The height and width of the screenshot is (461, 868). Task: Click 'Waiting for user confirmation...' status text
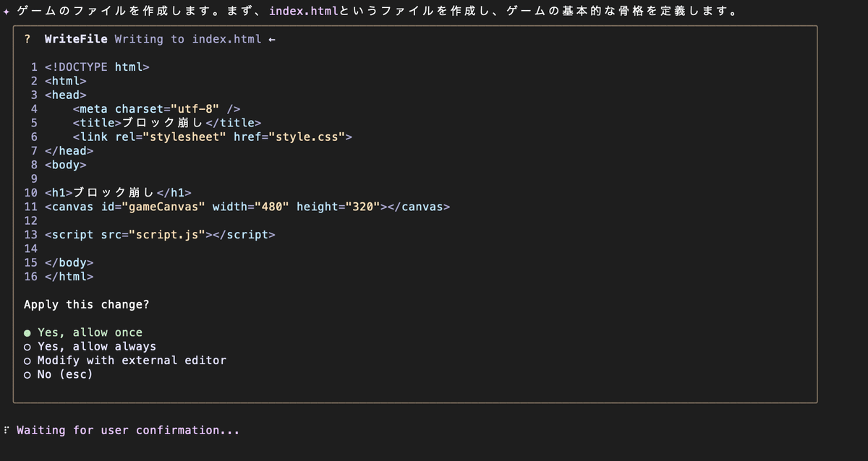coord(128,430)
